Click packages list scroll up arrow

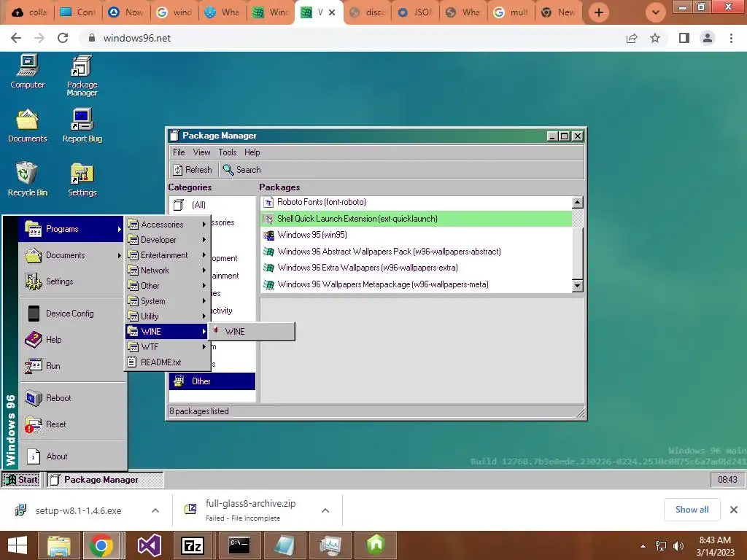578,203
